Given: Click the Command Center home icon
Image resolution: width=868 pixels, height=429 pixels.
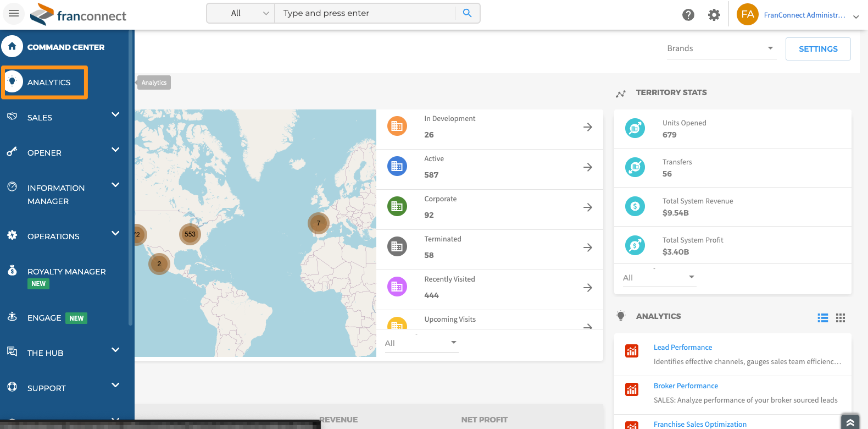Looking at the screenshot, I should [x=12, y=47].
